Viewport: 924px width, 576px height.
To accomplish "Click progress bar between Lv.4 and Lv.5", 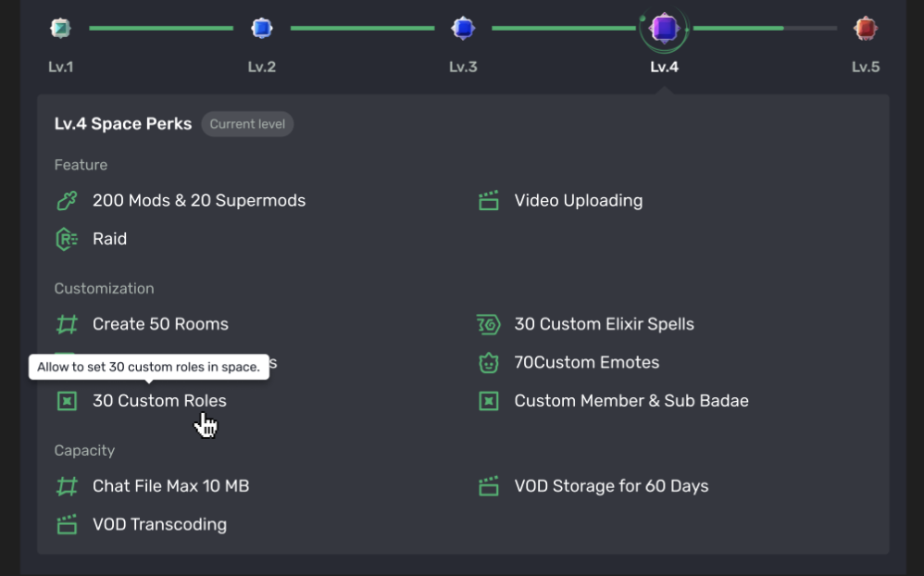I will [765, 28].
